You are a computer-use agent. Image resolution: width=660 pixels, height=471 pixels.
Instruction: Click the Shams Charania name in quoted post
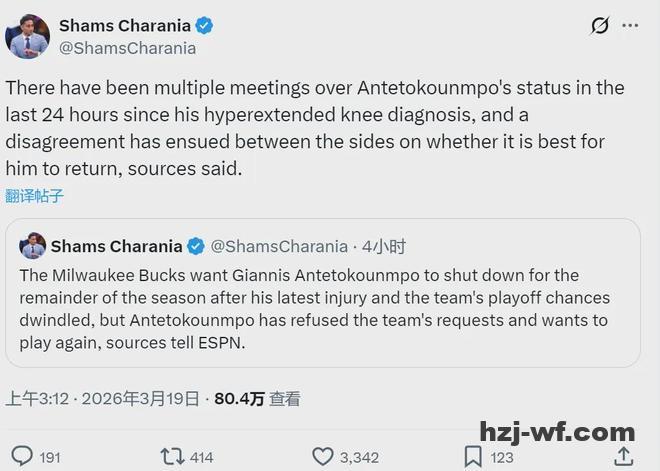click(x=116, y=246)
